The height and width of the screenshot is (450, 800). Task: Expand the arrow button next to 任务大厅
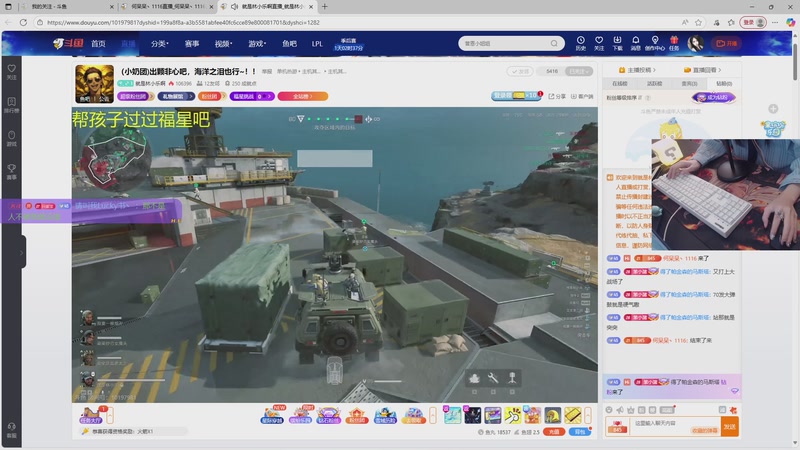click(110, 415)
